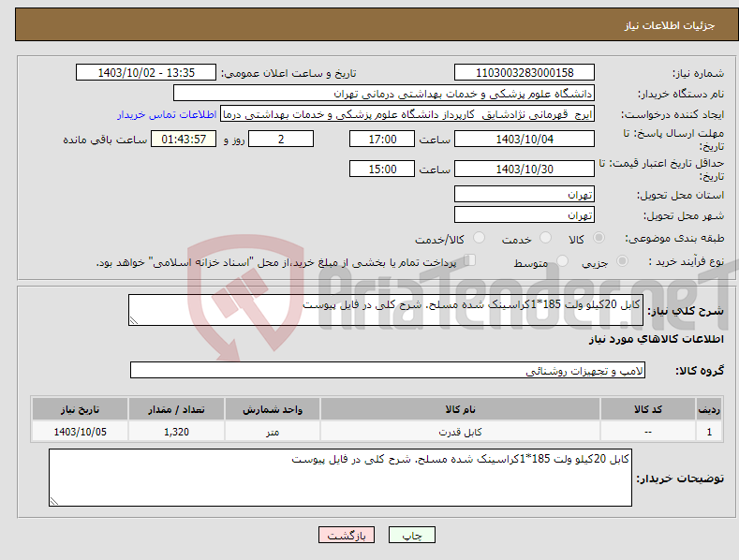Open اطلاعات تماس خریدار link
Viewport: 739px width, 560px height.
click(x=167, y=114)
